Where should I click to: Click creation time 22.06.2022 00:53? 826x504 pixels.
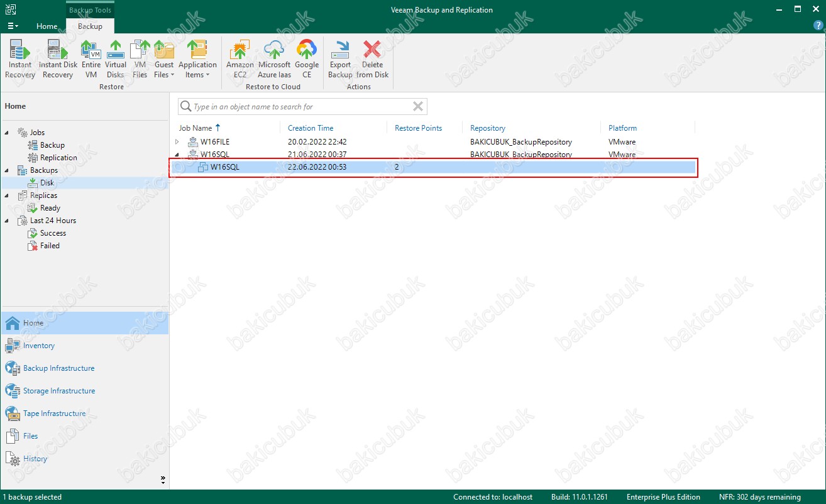coord(317,167)
